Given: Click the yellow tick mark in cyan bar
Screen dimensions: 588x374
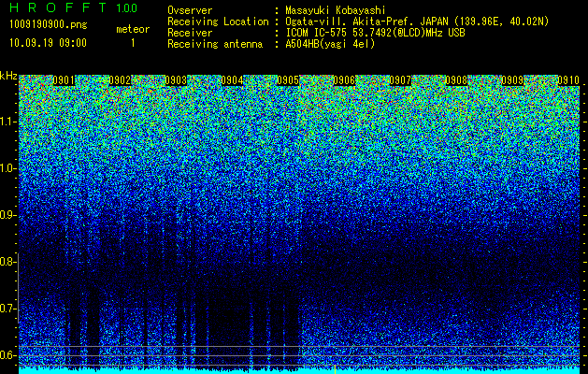Looking at the screenshot, I should (335, 369).
